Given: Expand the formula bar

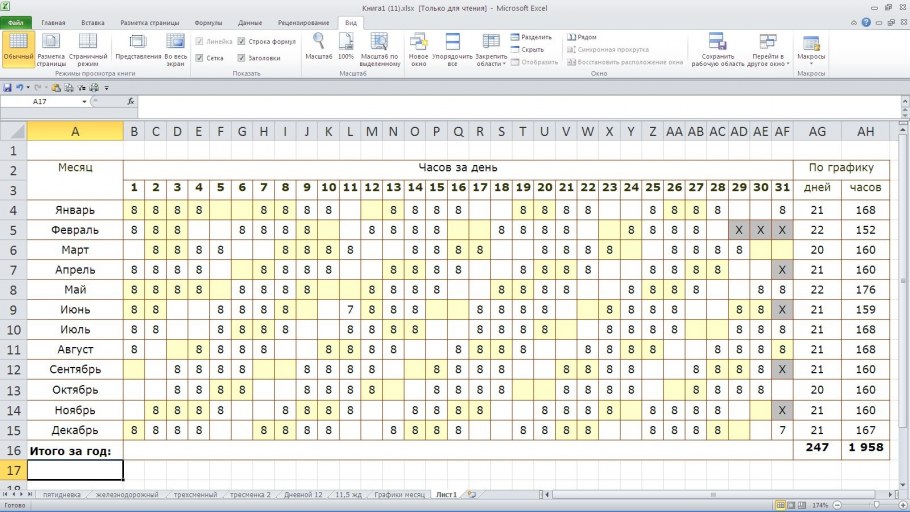Looking at the screenshot, I should [905, 101].
